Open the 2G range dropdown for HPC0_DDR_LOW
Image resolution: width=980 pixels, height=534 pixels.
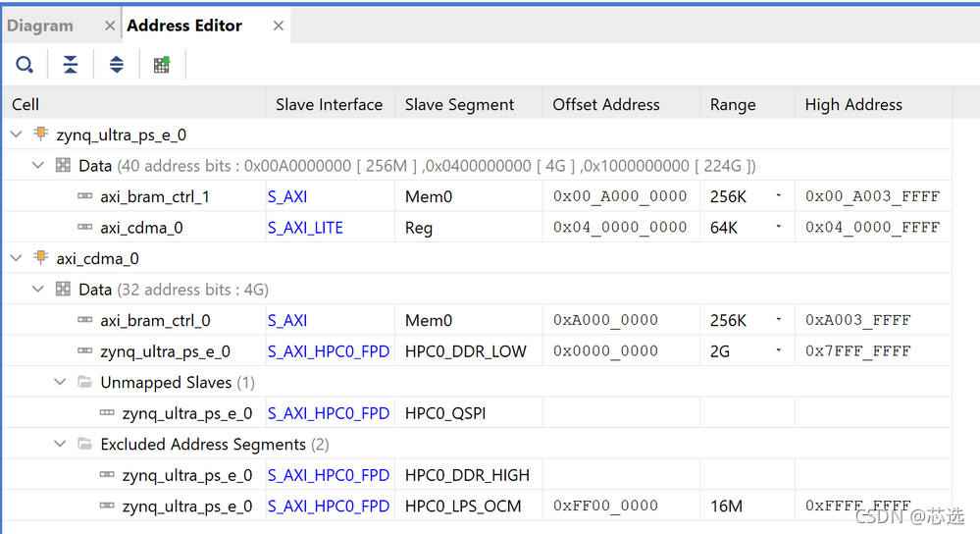click(x=779, y=351)
